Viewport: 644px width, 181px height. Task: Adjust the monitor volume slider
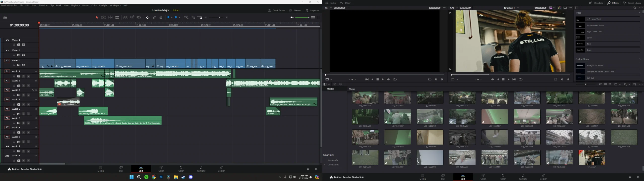302,17
